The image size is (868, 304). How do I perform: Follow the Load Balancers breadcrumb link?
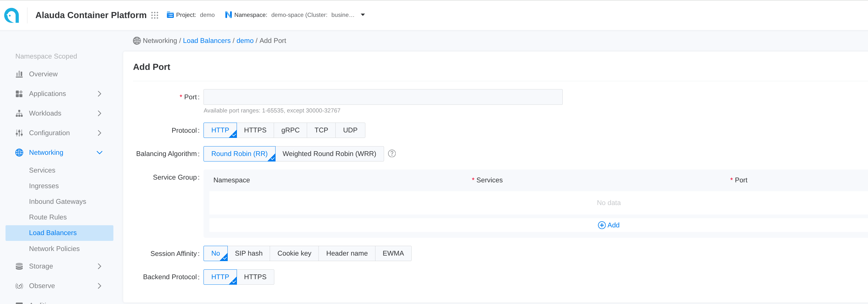(x=207, y=41)
